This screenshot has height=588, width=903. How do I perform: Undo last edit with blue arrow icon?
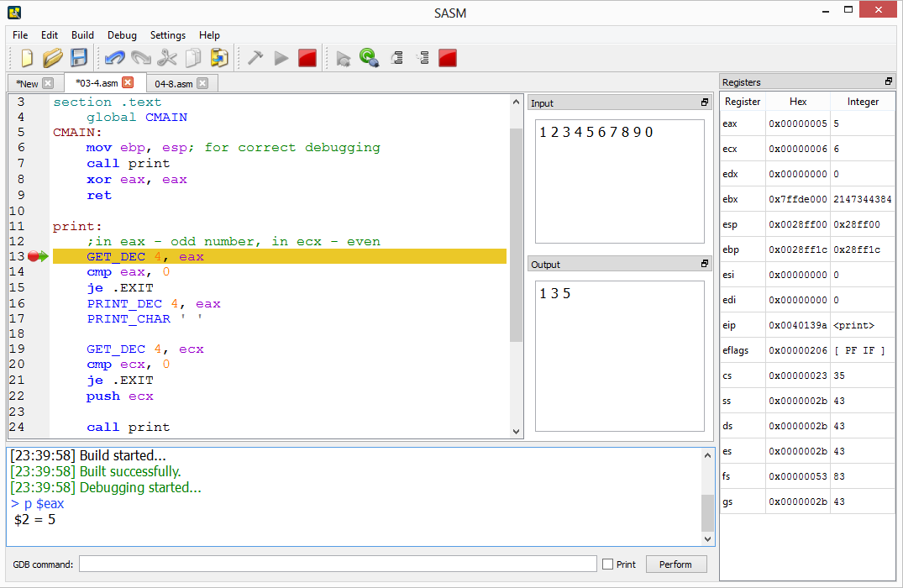[115, 58]
